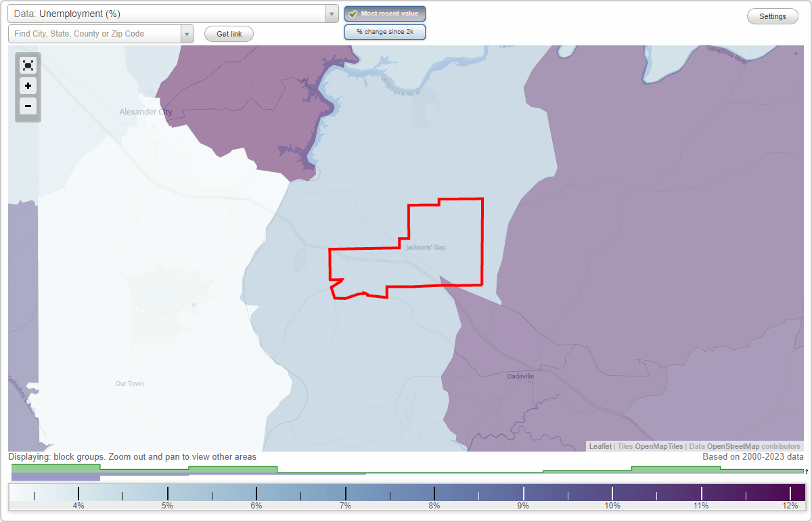Click the green checkmark on Most recent value
This screenshot has height=522, width=812.
tap(353, 14)
